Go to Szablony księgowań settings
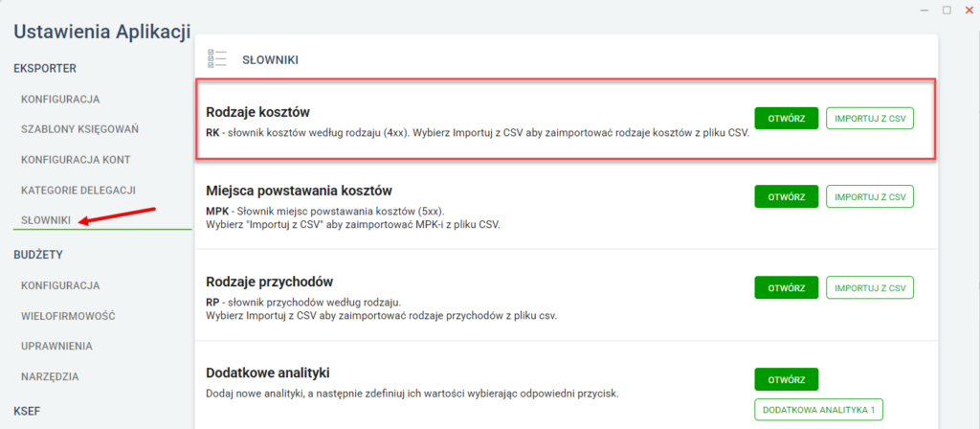Image resolution: width=980 pixels, height=429 pixels. click(79, 129)
